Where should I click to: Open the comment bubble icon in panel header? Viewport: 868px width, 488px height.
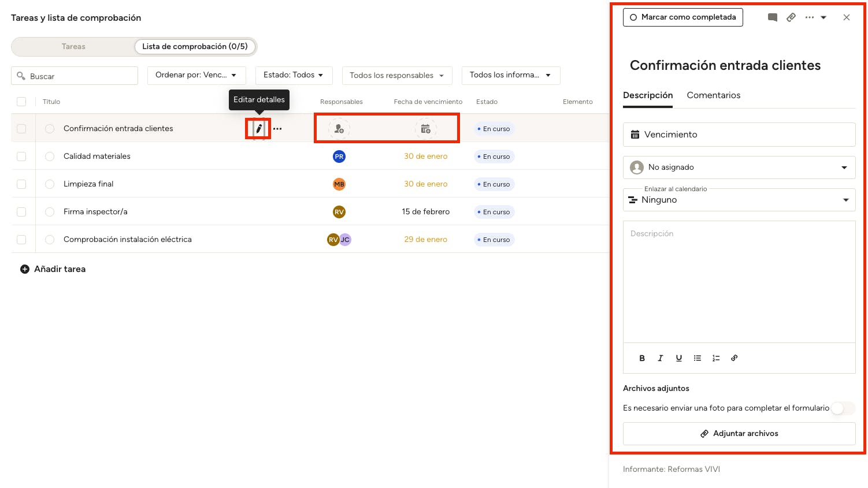[772, 17]
